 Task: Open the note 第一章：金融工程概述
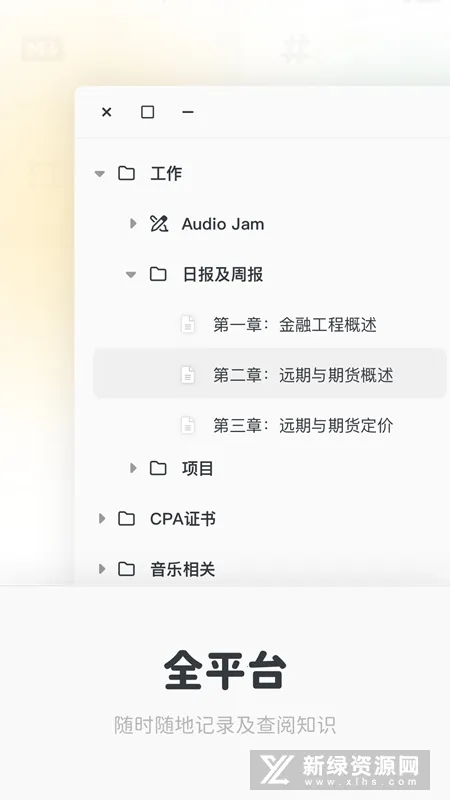coord(295,324)
